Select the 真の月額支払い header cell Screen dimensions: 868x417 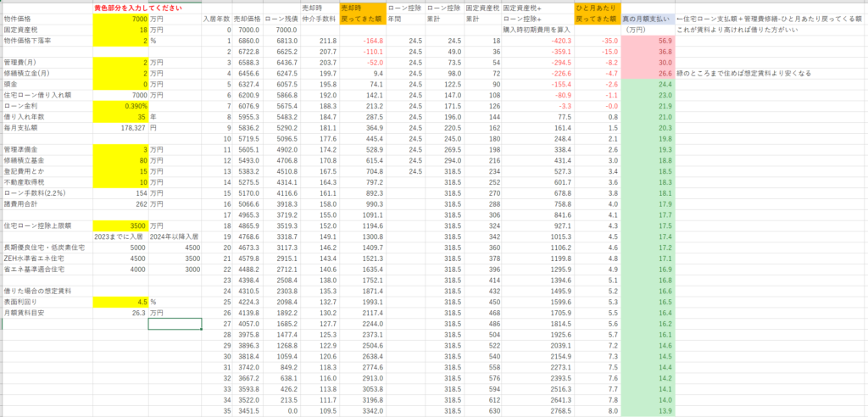coord(648,18)
